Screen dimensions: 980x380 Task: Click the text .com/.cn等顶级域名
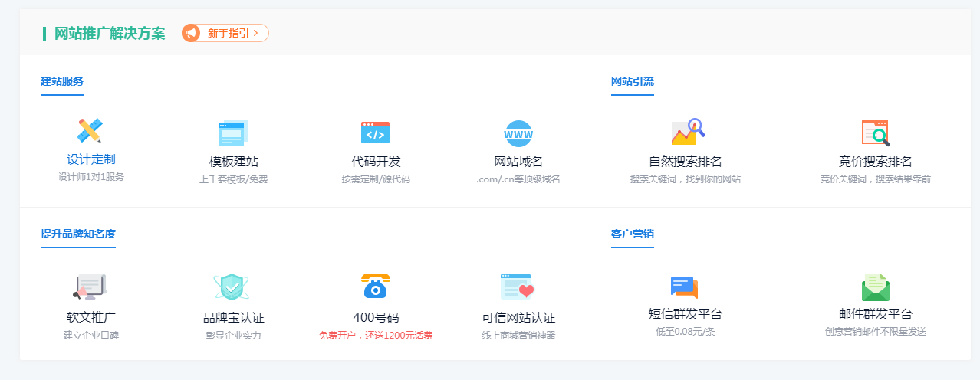tap(518, 179)
